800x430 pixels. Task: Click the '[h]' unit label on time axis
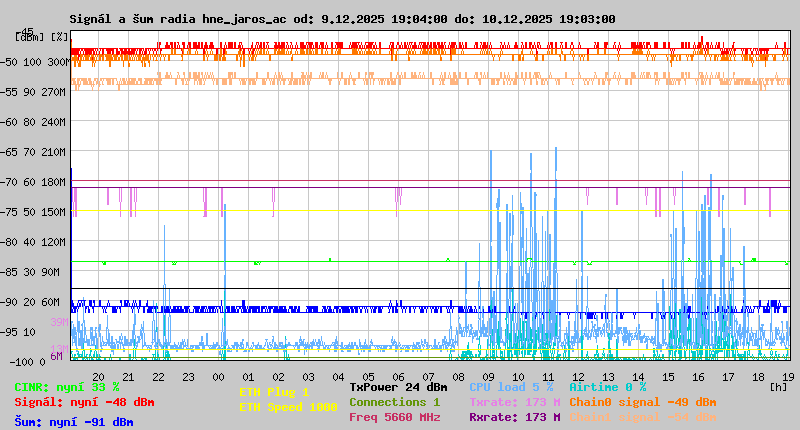pyautogui.click(x=778, y=385)
